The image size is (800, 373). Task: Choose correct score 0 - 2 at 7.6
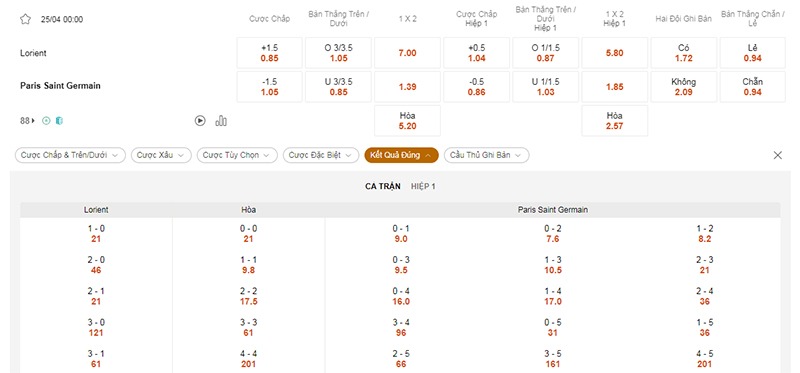[553, 234]
